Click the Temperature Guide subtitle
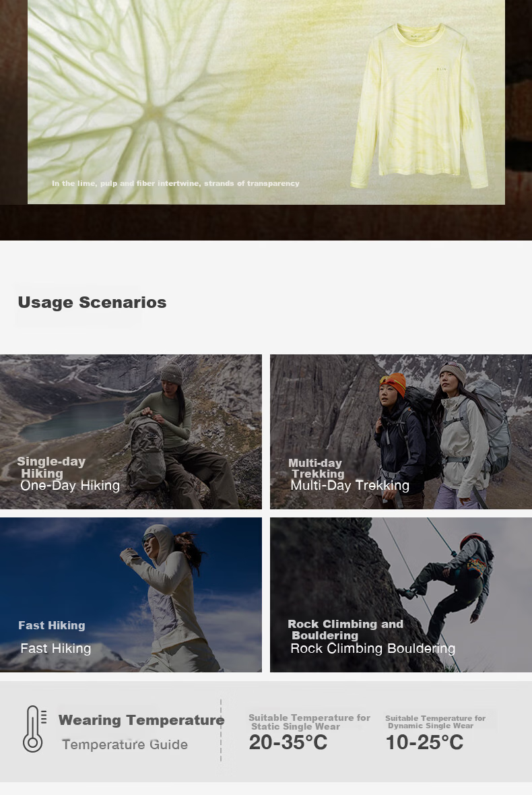This screenshot has width=532, height=795. point(125,744)
